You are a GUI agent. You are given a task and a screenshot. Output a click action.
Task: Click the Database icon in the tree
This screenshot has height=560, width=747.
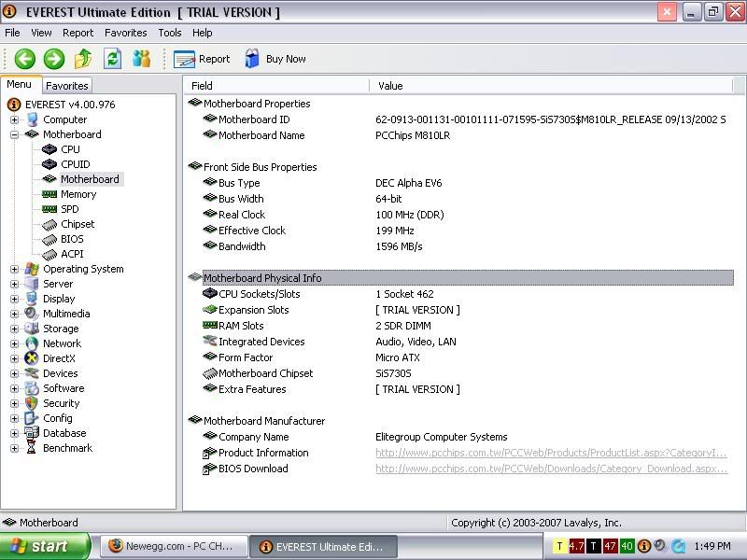click(32, 433)
